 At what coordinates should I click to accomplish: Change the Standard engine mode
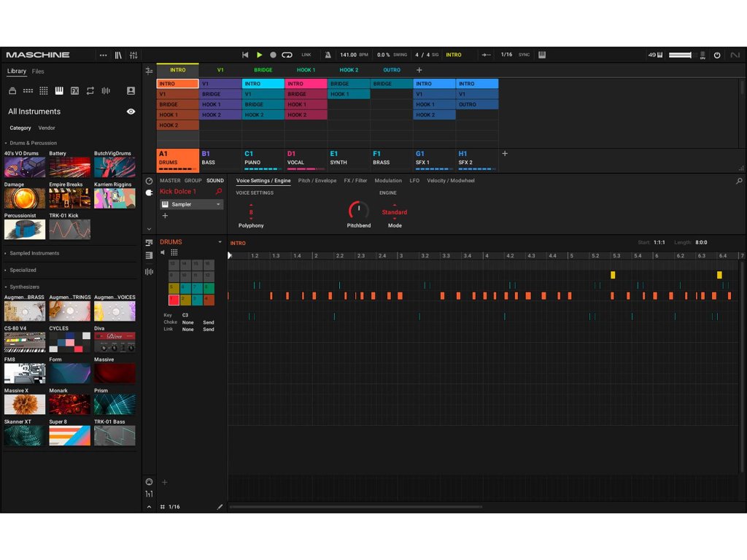395,212
